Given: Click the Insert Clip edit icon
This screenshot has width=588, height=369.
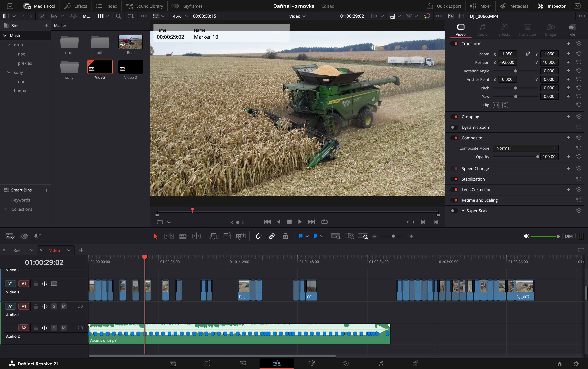Looking at the screenshot, I should pos(213,236).
